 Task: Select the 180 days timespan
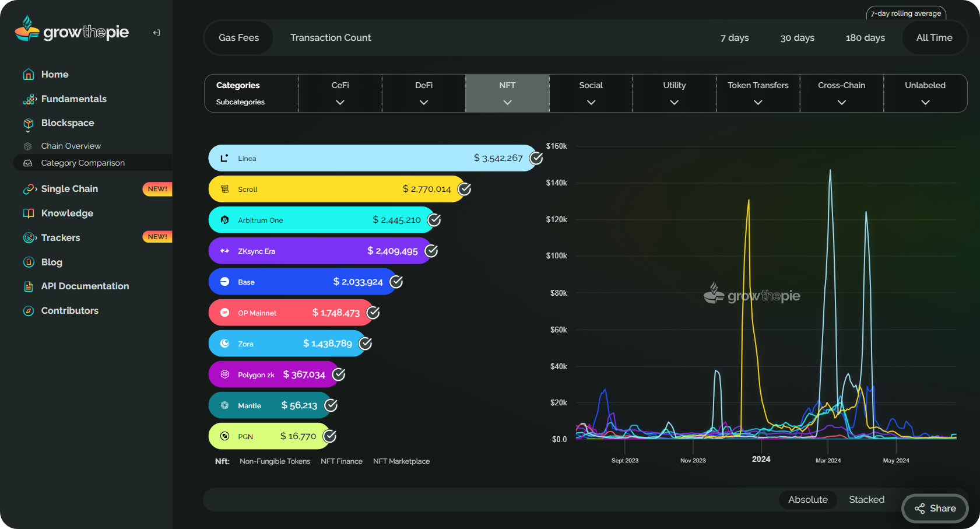(865, 38)
